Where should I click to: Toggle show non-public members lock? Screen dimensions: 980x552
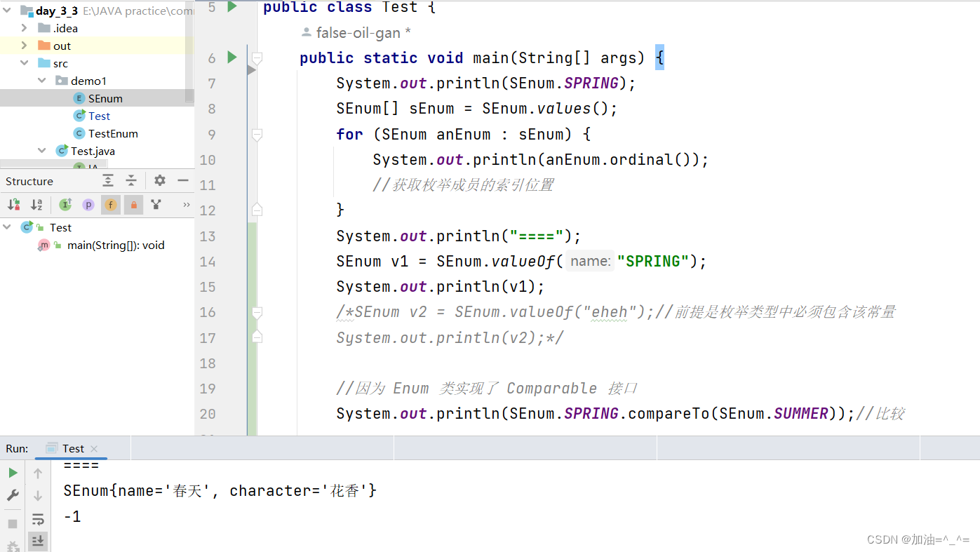click(133, 205)
